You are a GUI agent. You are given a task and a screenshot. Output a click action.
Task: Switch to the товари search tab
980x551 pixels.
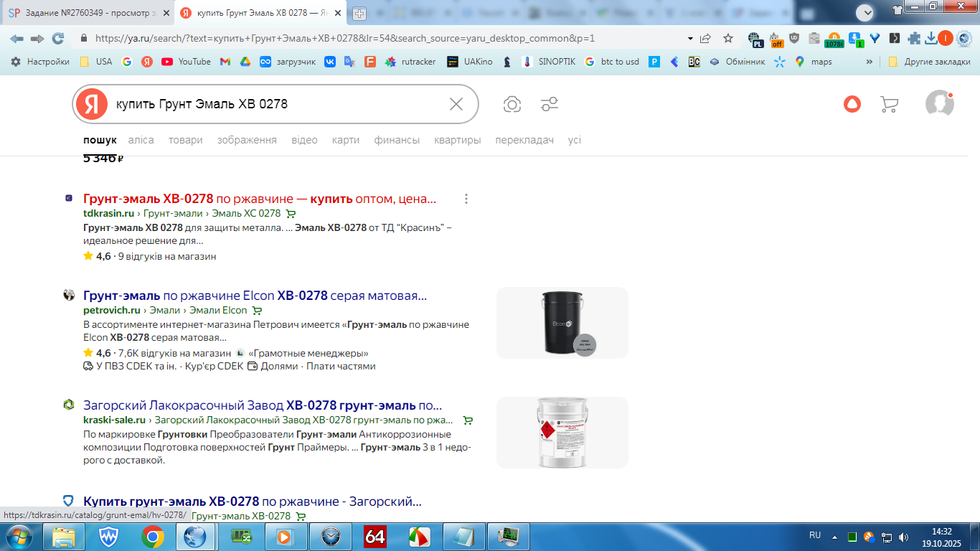[186, 140]
